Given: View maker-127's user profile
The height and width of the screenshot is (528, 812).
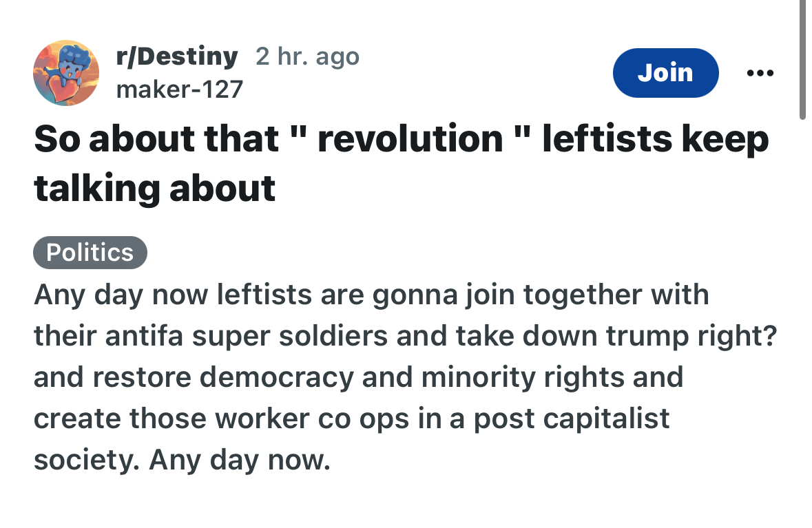Looking at the screenshot, I should pos(180,89).
